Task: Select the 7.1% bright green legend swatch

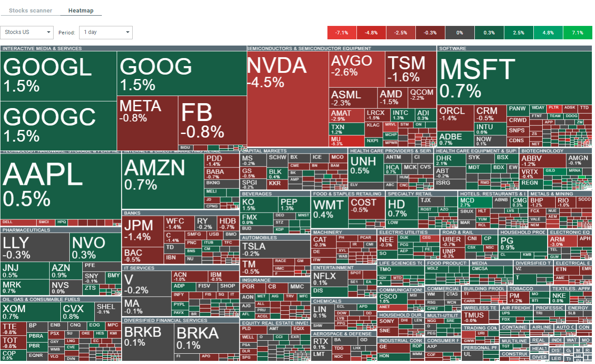Action: coord(578,33)
